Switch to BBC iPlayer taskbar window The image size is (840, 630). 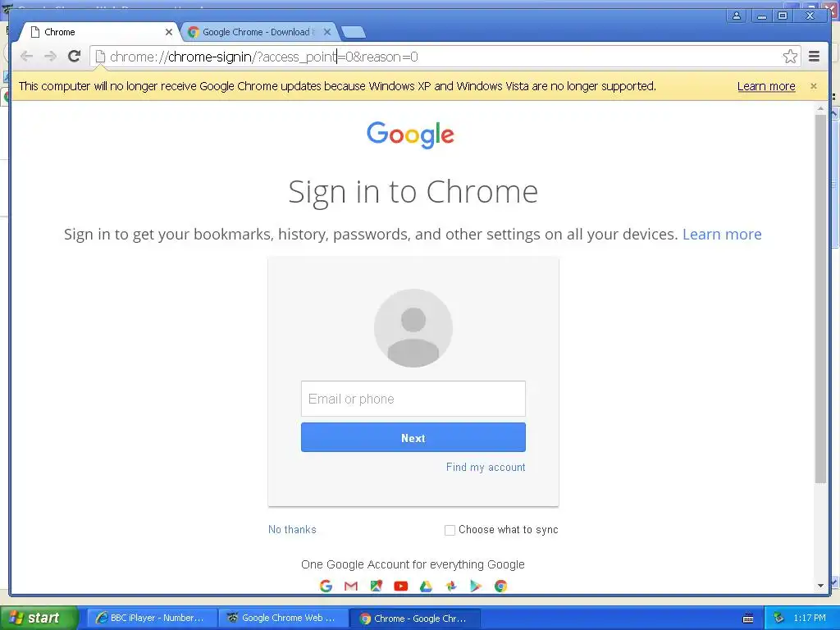(x=152, y=619)
